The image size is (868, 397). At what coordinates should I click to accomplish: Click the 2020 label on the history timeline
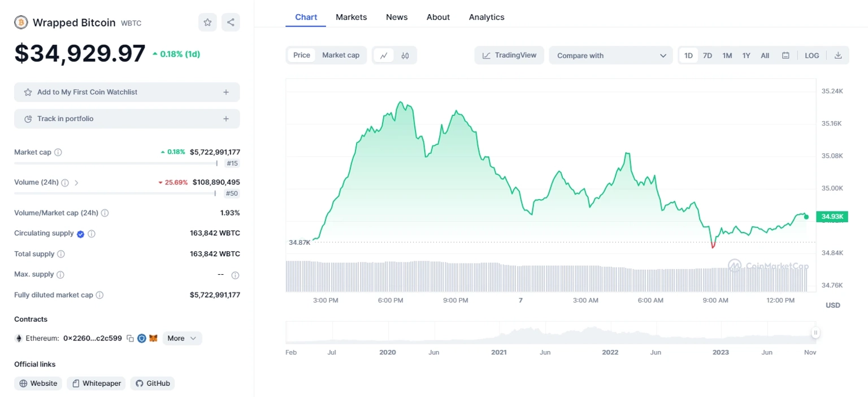pyautogui.click(x=388, y=352)
